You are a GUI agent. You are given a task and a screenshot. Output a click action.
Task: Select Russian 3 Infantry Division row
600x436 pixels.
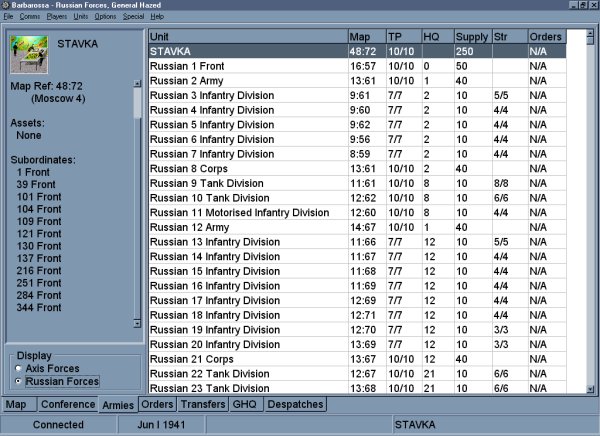tap(357, 95)
